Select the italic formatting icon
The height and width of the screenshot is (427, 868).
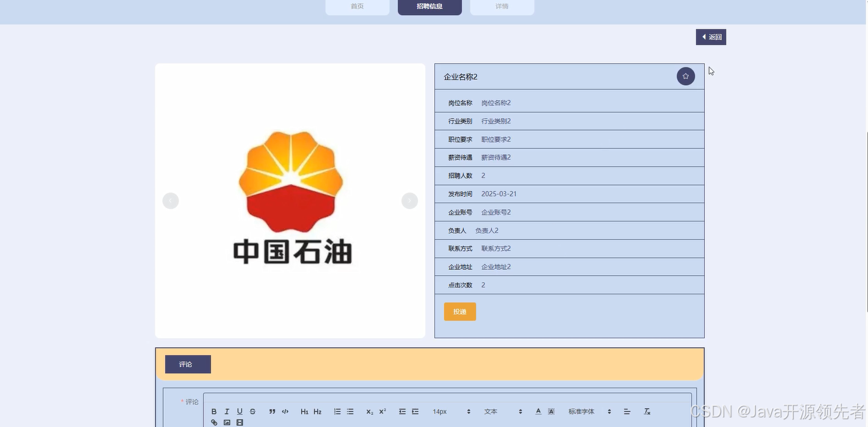226,411
